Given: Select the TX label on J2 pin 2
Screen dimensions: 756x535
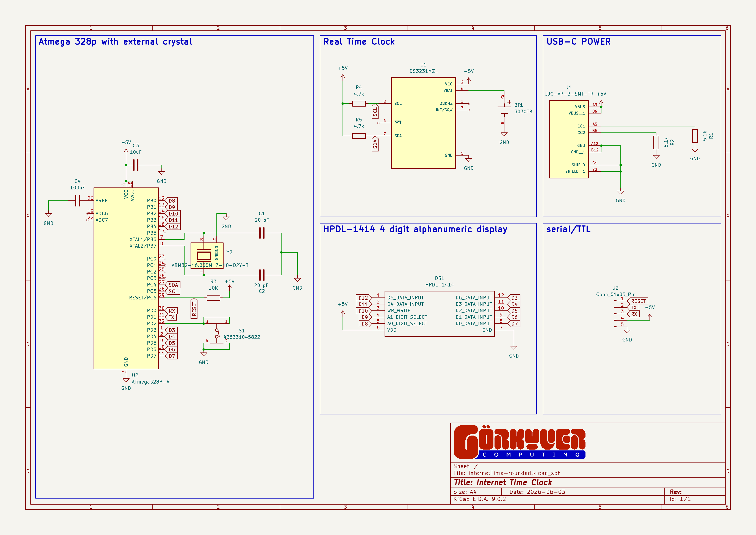Looking at the screenshot, I should tap(634, 308).
